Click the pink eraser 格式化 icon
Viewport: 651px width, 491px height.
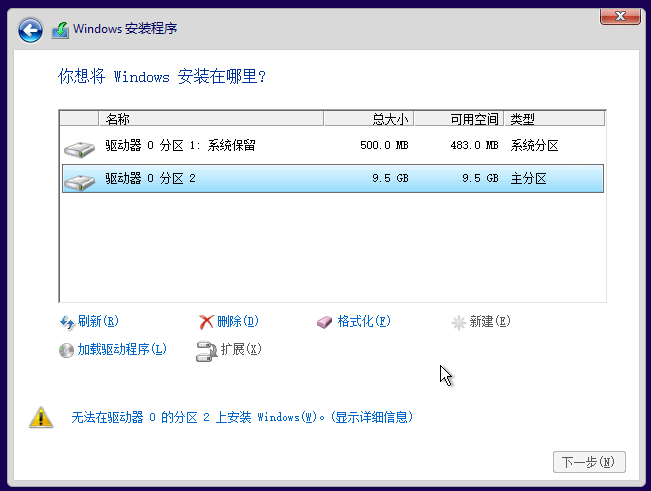click(324, 322)
